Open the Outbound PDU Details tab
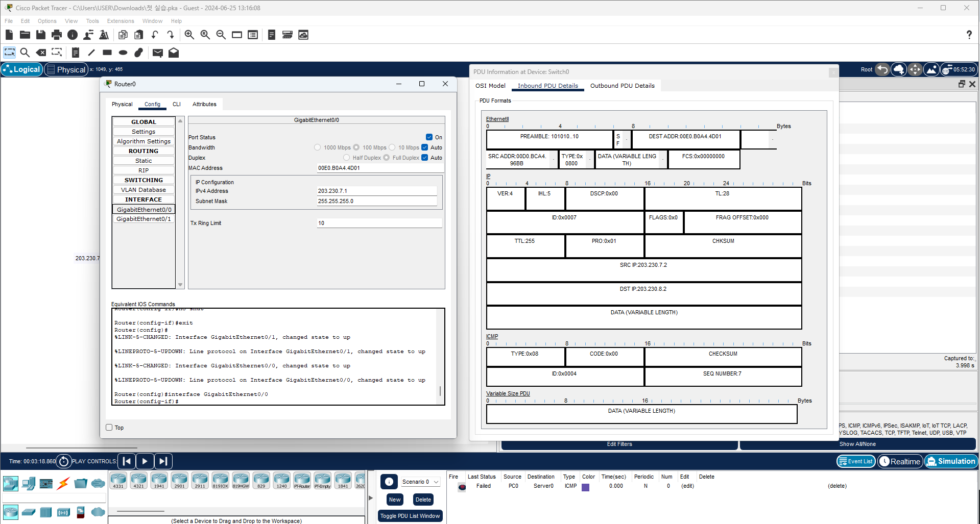The height and width of the screenshot is (524, 980). [x=623, y=86]
